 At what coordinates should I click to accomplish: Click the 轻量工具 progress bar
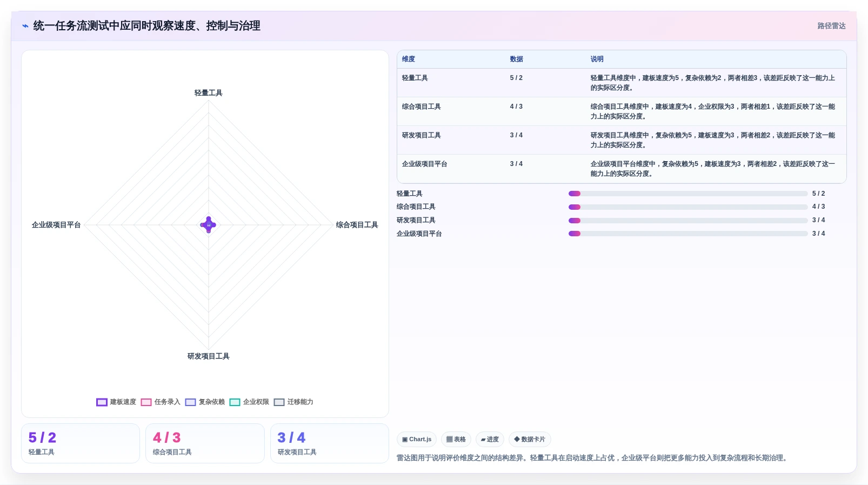tap(688, 194)
